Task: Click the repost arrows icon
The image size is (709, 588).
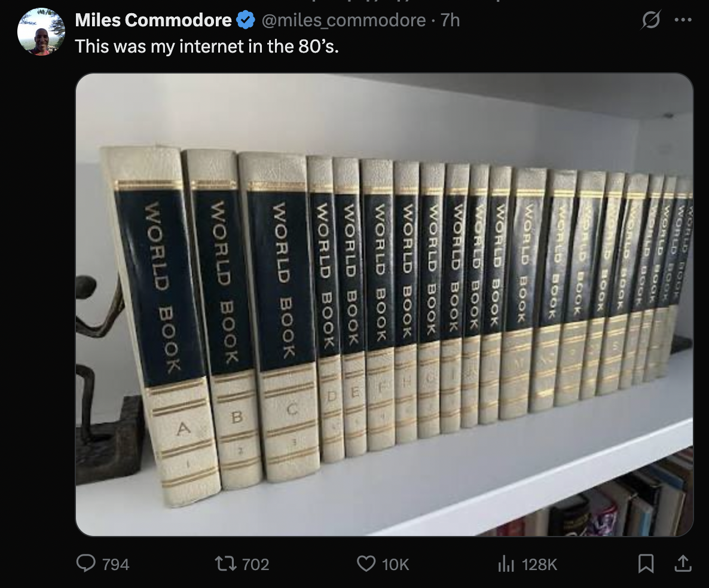Action: [x=225, y=563]
